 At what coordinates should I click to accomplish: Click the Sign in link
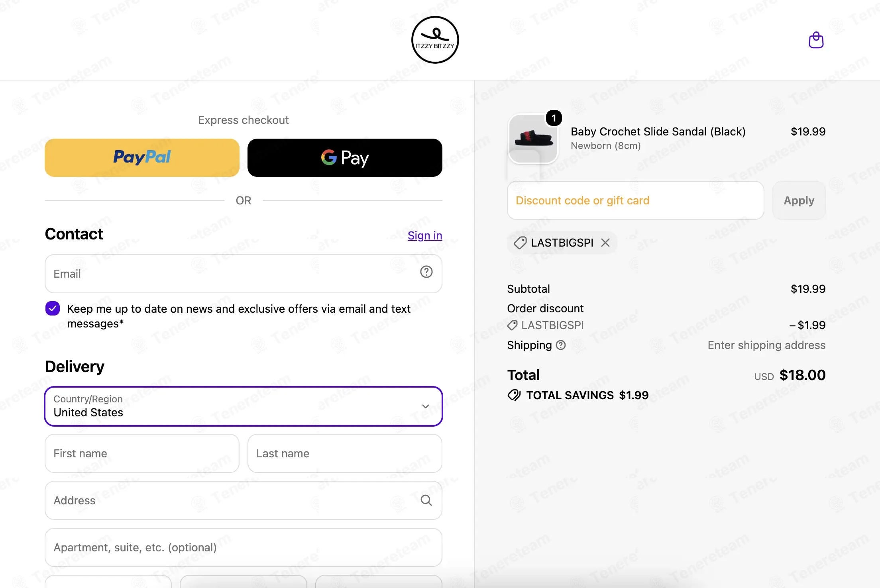[425, 235]
